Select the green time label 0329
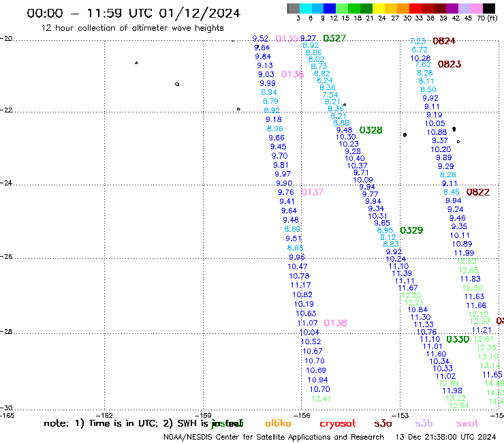The height and width of the screenshot is (443, 504). (411, 230)
